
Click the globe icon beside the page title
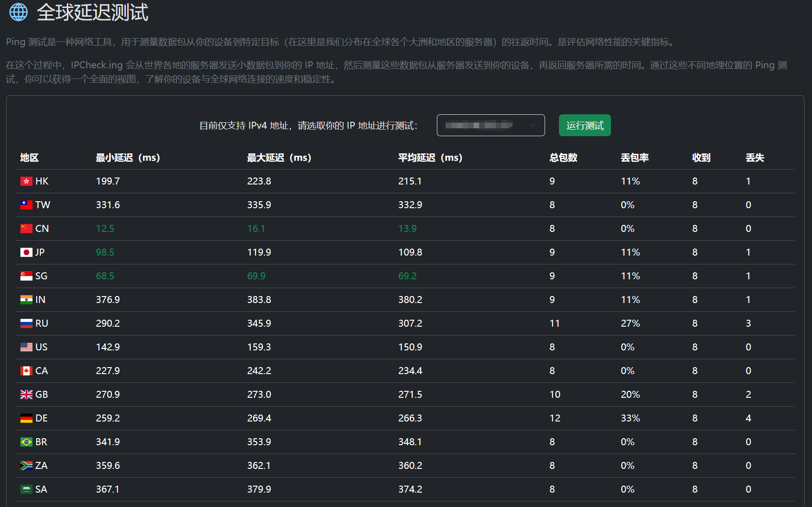coord(19,12)
